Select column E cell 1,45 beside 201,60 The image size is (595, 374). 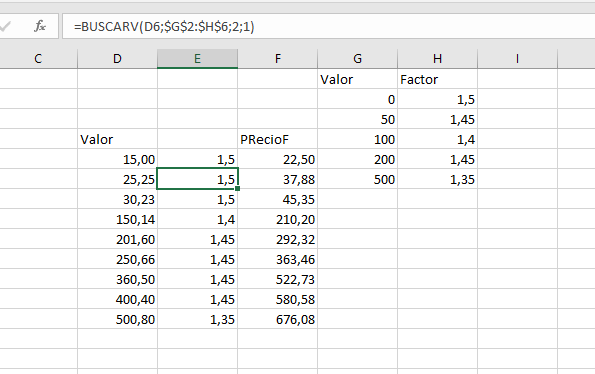coord(197,239)
